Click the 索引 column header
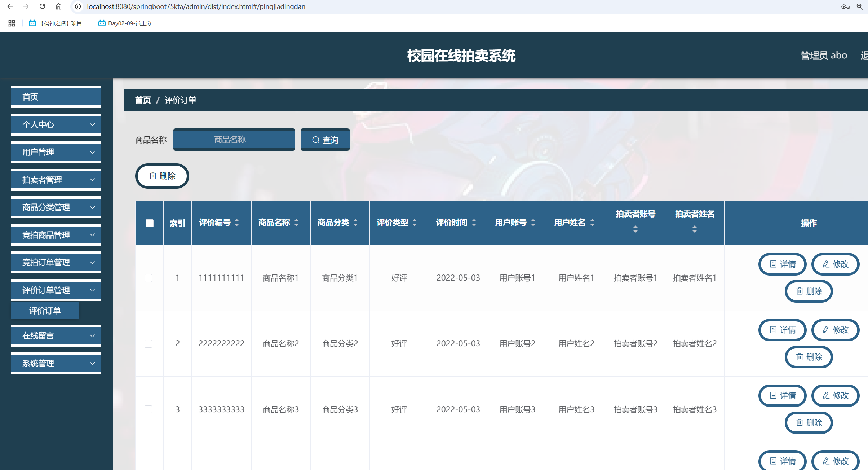868x470 pixels. [177, 223]
